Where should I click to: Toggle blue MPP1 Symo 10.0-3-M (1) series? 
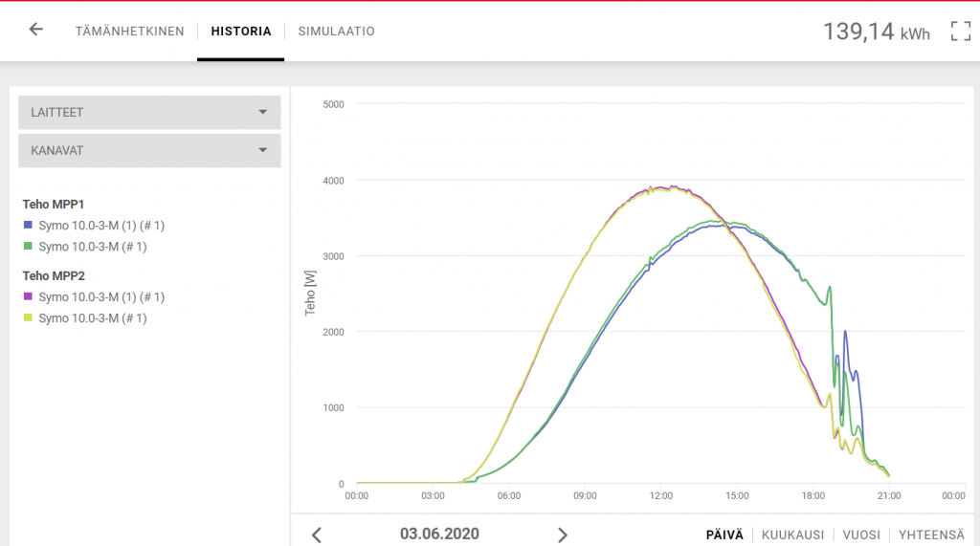101,226
